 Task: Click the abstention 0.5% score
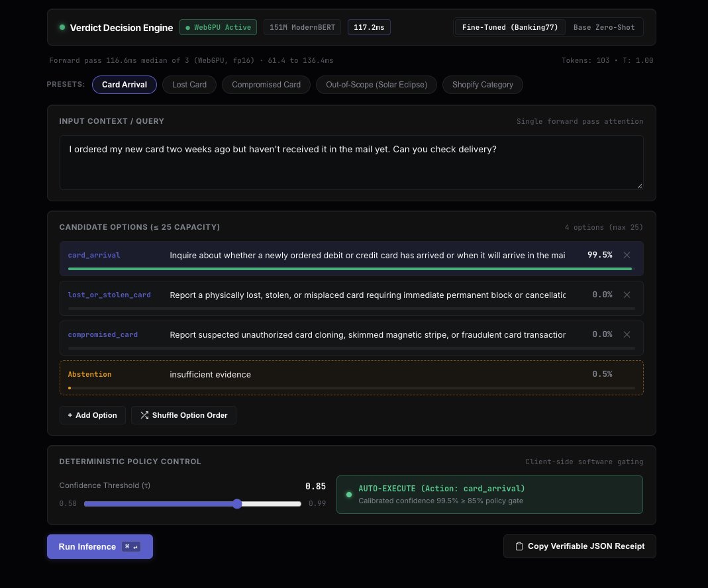coord(602,374)
